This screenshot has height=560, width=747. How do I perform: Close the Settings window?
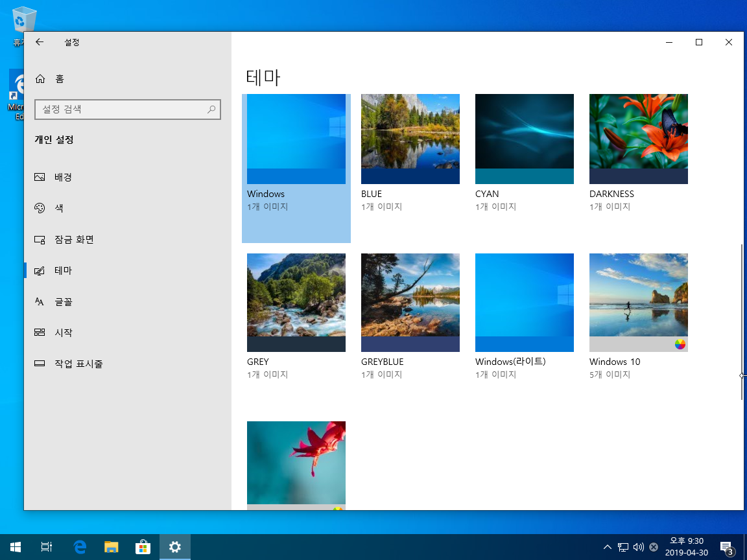[728, 42]
